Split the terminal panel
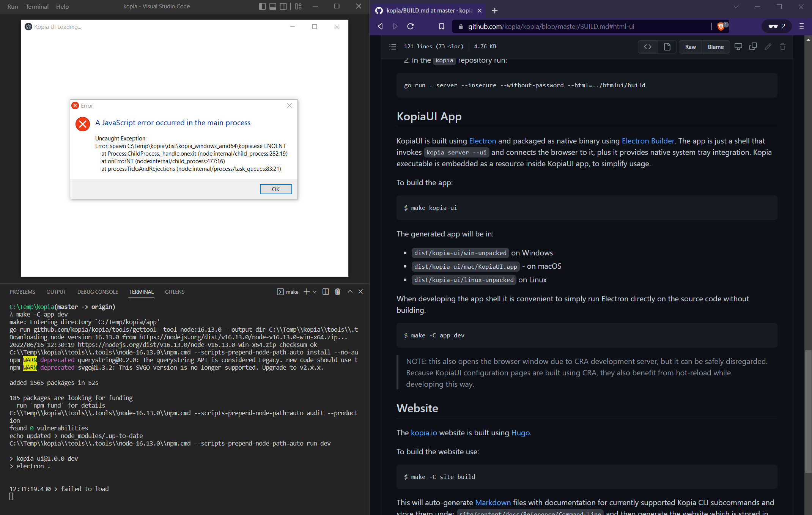The image size is (812, 515). (x=326, y=291)
